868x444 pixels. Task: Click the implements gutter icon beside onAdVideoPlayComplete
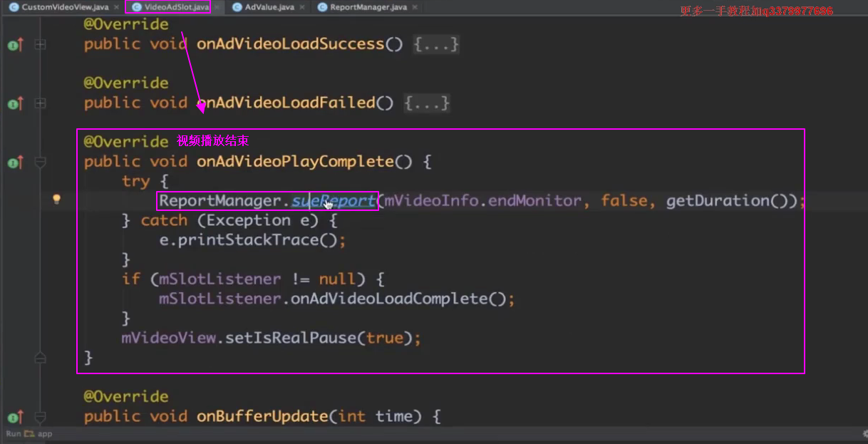(15, 162)
